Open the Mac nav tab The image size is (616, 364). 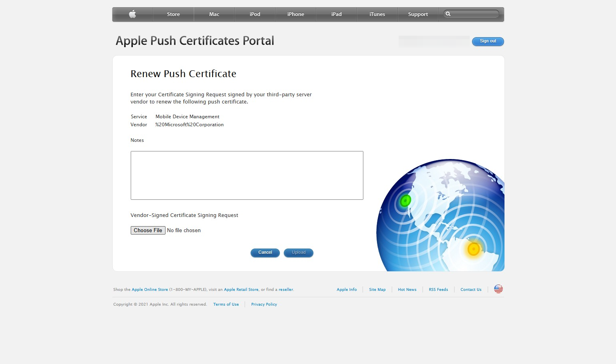[214, 14]
